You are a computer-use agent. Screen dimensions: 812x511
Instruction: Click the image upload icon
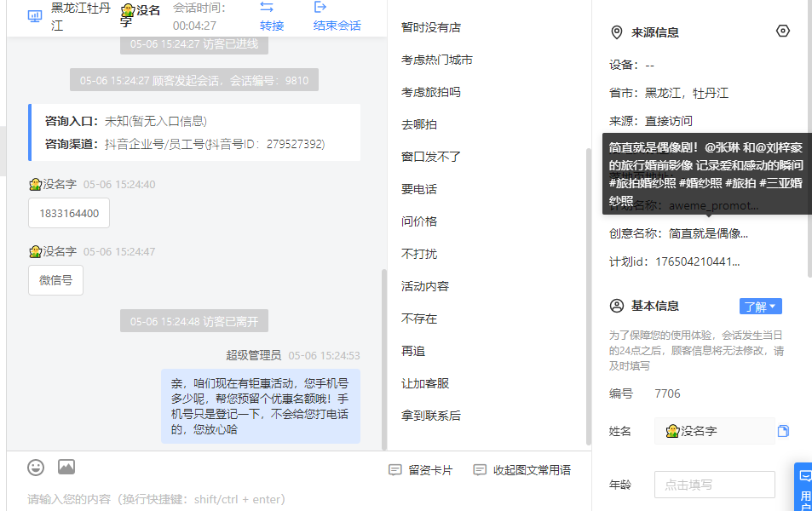[66, 467]
